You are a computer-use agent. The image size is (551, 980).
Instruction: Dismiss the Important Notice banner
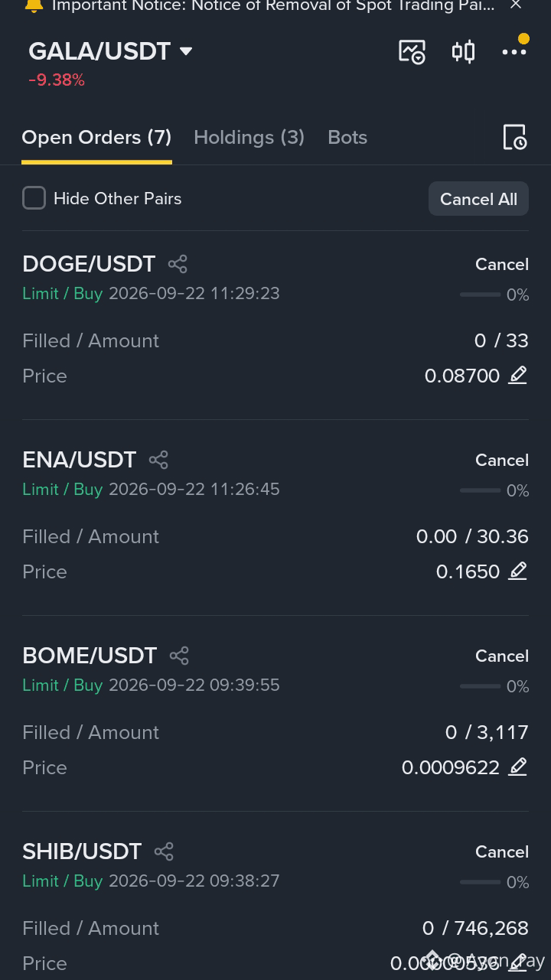click(x=516, y=5)
